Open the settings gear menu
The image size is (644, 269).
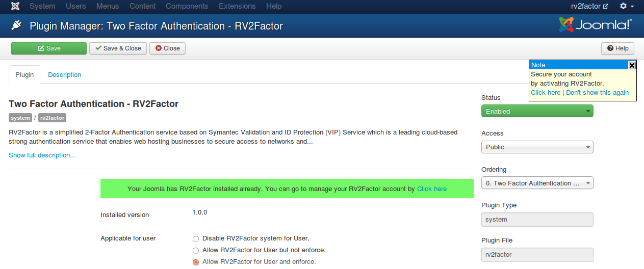pyautogui.click(x=627, y=6)
